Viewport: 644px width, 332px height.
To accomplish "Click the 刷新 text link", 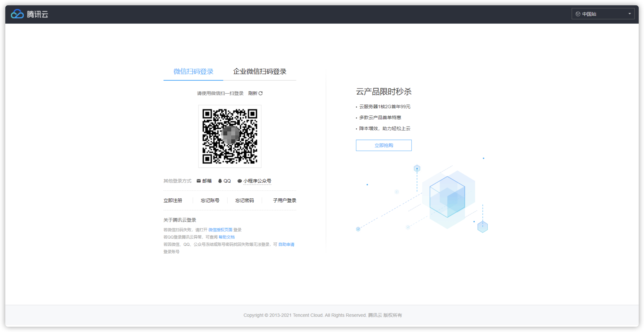I will click(x=253, y=93).
